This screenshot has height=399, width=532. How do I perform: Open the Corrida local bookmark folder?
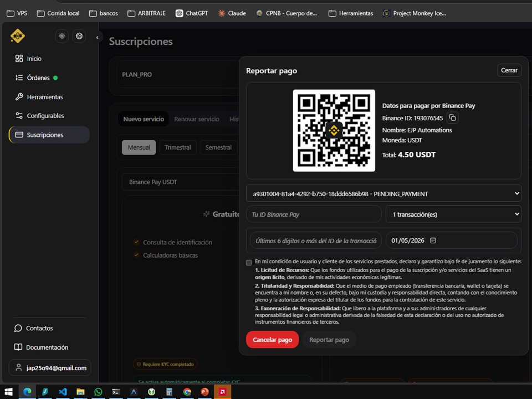click(x=58, y=13)
